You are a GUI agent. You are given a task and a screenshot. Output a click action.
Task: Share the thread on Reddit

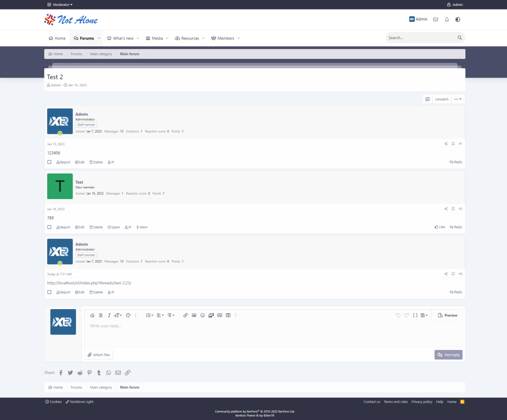(x=80, y=373)
